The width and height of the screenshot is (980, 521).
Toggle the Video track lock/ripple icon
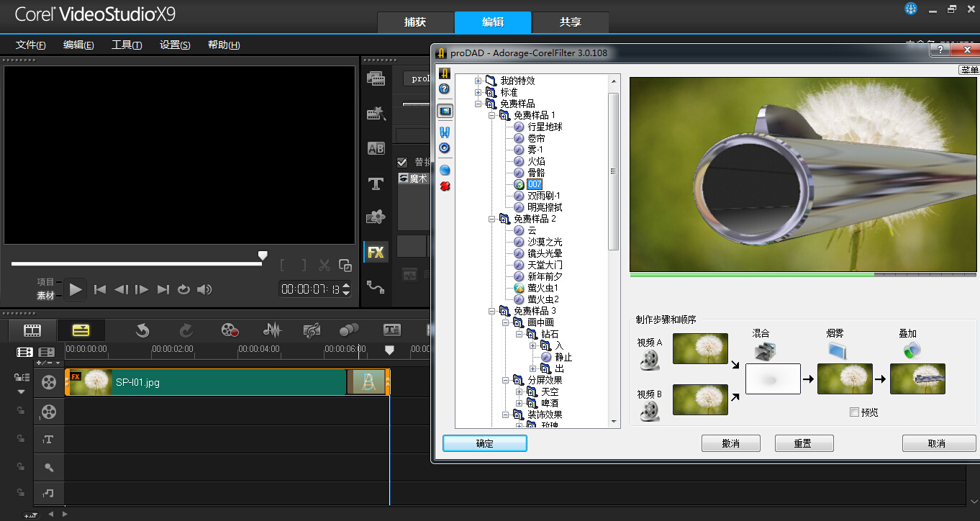(x=21, y=377)
